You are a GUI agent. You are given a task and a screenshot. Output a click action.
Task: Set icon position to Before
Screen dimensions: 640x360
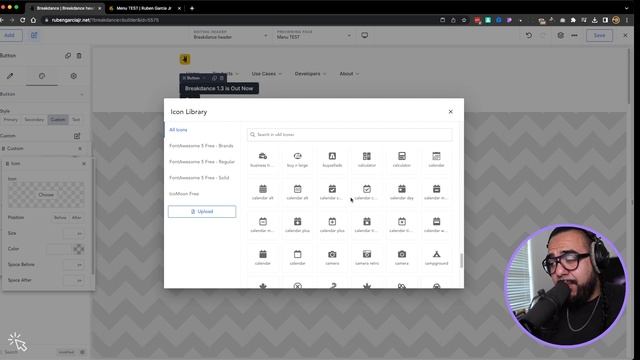coord(60,218)
